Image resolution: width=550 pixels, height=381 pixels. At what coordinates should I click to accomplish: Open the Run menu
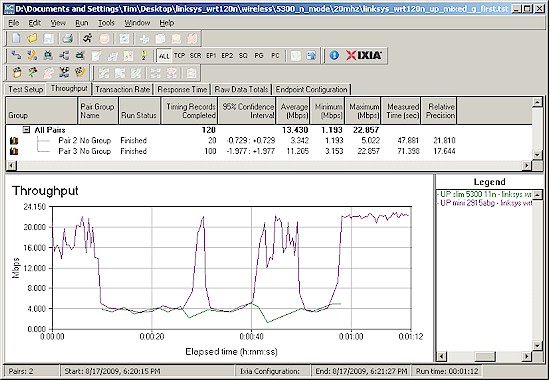point(82,23)
